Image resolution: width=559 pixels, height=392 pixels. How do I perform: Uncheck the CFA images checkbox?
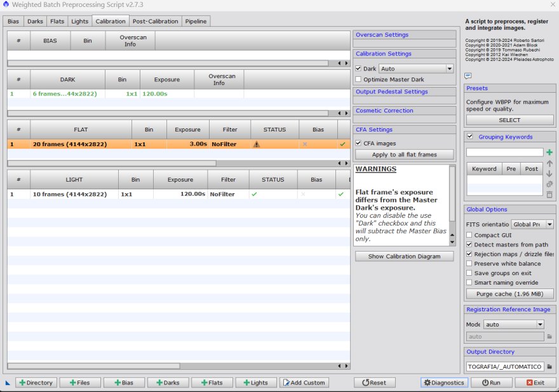[x=359, y=143]
